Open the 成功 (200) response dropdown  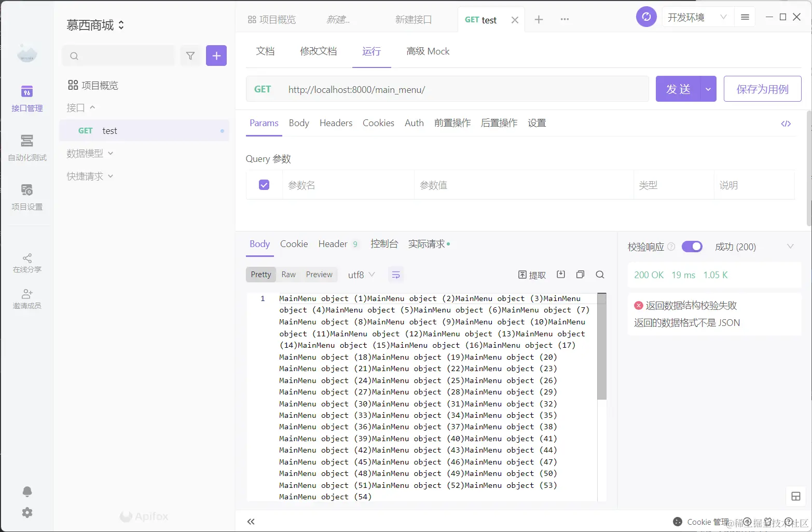[754, 247]
